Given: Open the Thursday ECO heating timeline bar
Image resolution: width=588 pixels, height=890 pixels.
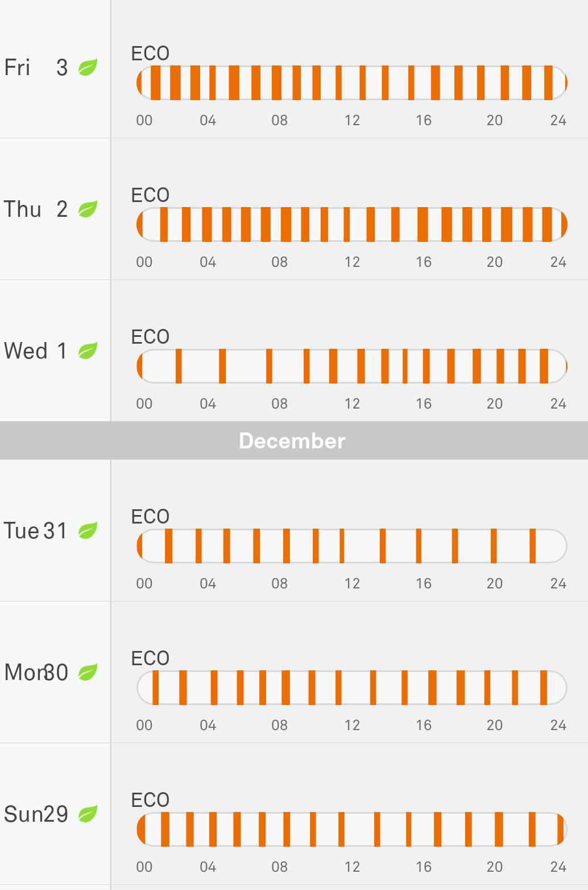Looking at the screenshot, I should click(352, 225).
